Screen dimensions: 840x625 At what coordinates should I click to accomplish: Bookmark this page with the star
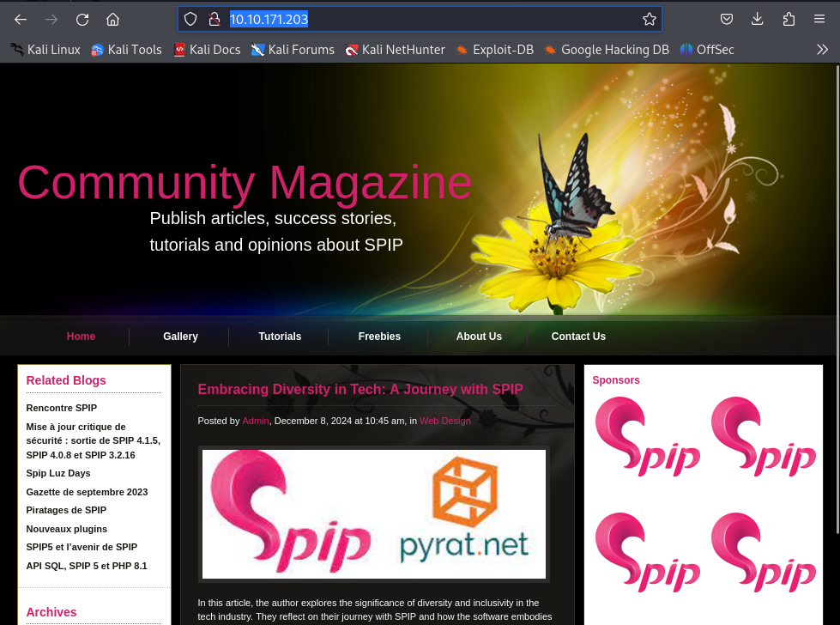coord(650,19)
